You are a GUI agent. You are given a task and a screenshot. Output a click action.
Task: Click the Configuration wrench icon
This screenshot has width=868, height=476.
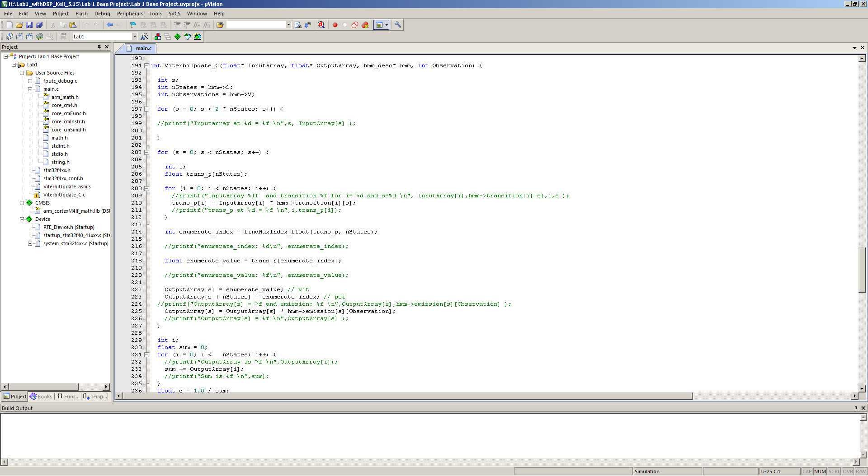[398, 25]
